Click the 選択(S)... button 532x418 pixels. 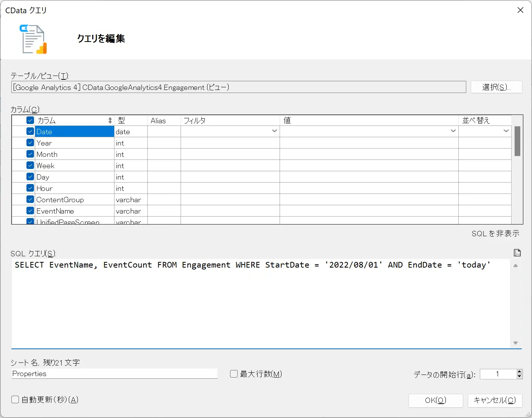[x=496, y=87]
